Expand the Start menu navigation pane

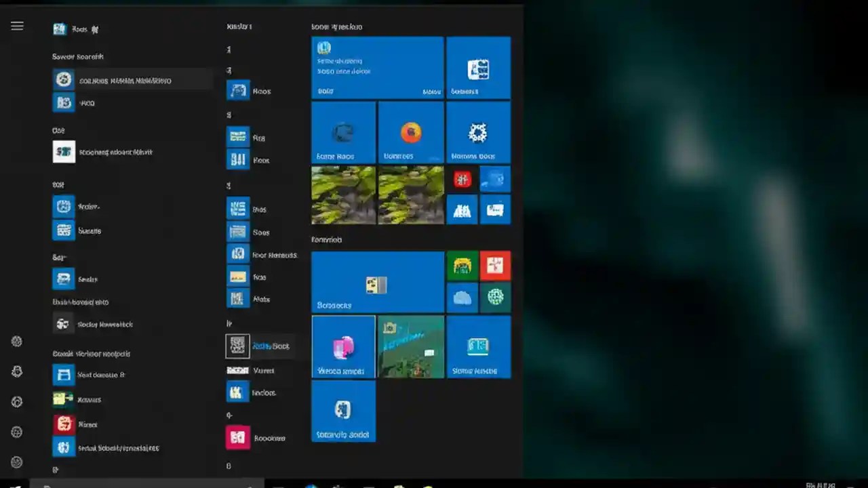tap(16, 26)
